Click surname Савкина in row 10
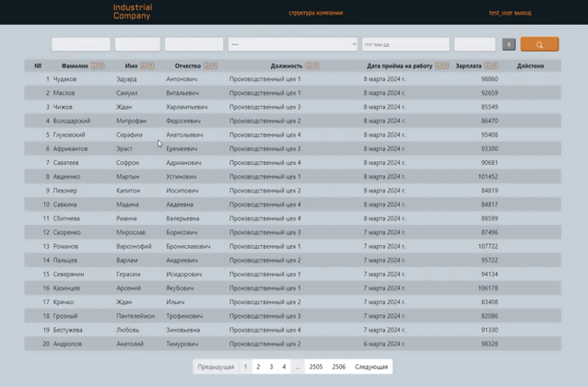This screenshot has height=387, width=588. [x=65, y=205]
